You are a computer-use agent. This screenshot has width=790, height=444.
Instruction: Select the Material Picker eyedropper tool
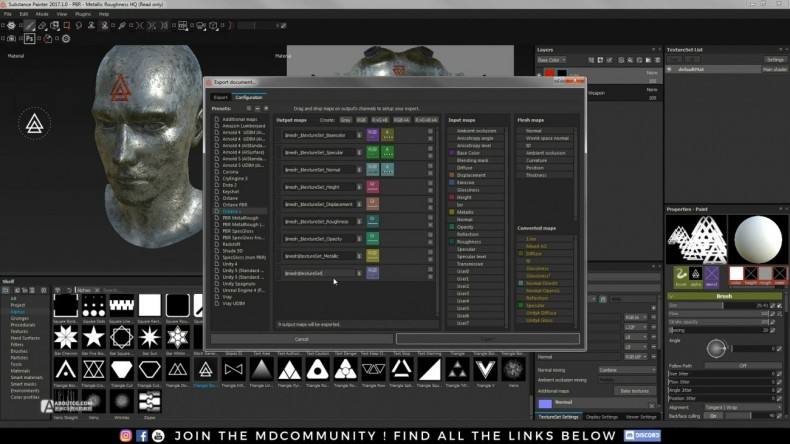[121, 25]
